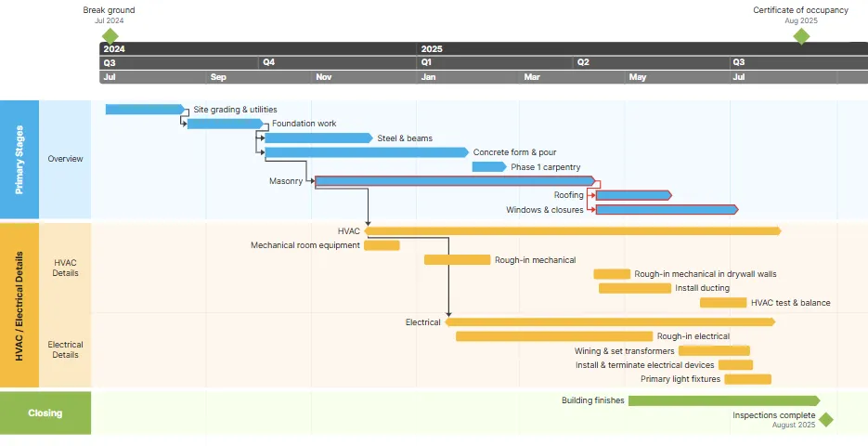Click the August 2025 date under Inspections
The height and width of the screenshot is (446, 868).
794,425
